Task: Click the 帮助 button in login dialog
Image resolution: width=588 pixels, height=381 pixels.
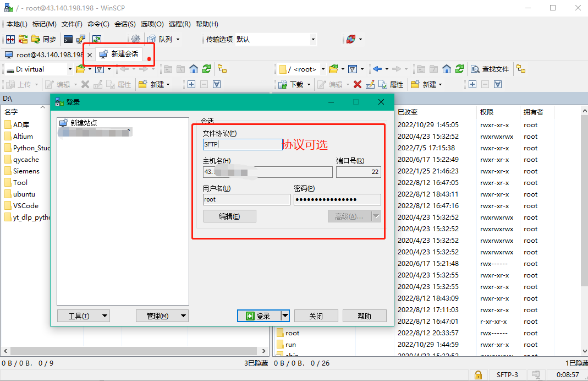Action: pyautogui.click(x=365, y=316)
